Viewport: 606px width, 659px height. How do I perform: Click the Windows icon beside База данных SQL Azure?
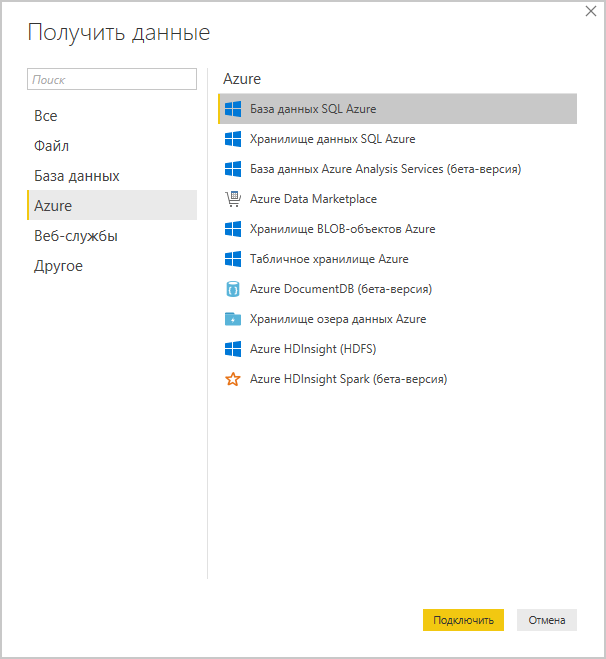coord(233,109)
